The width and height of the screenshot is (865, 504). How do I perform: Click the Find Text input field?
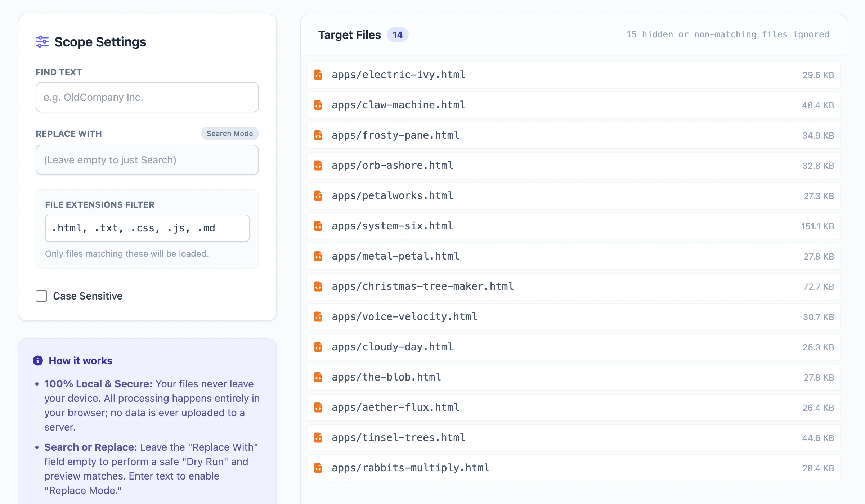pyautogui.click(x=147, y=97)
